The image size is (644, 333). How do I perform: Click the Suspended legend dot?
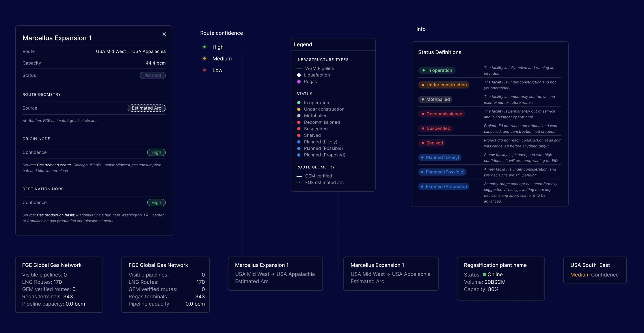pyautogui.click(x=299, y=129)
